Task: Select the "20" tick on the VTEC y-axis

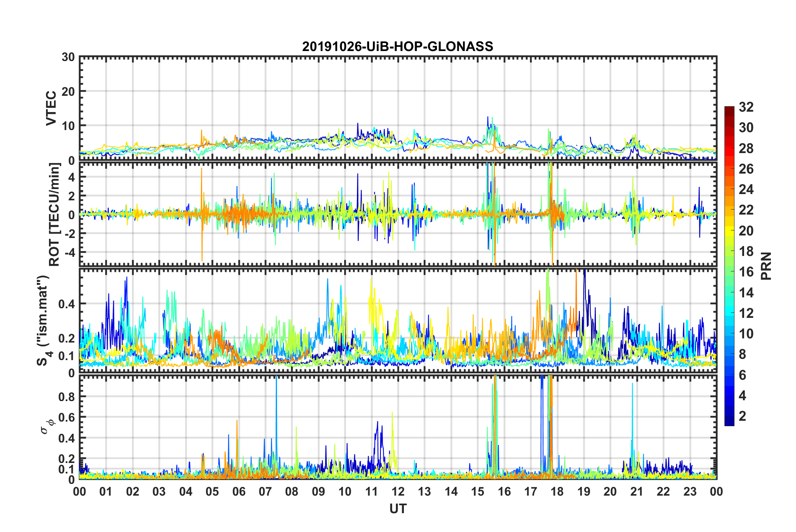Action: pyautogui.click(x=68, y=92)
